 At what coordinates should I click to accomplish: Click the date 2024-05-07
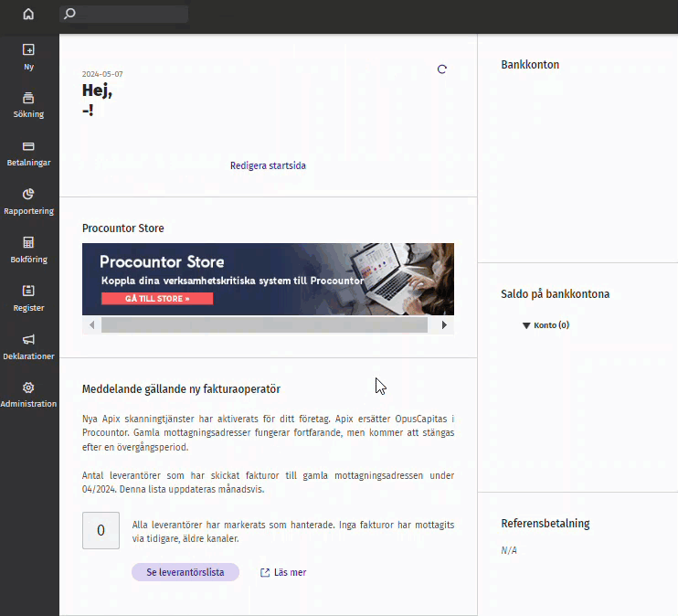(102, 74)
